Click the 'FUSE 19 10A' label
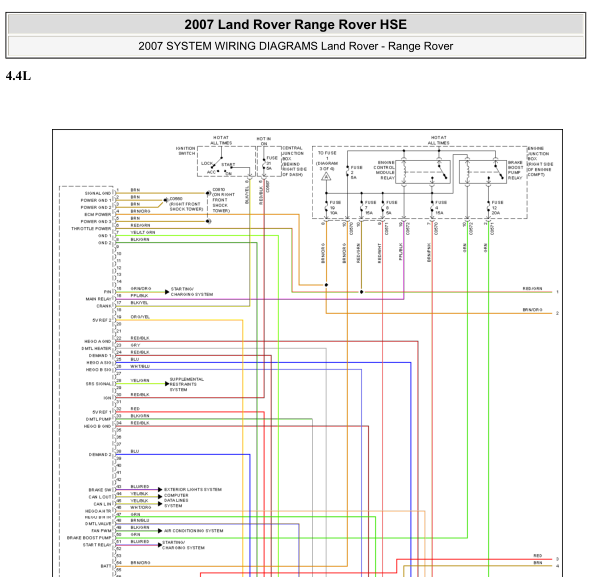Viewport: 600px width, 577px height. (335, 207)
